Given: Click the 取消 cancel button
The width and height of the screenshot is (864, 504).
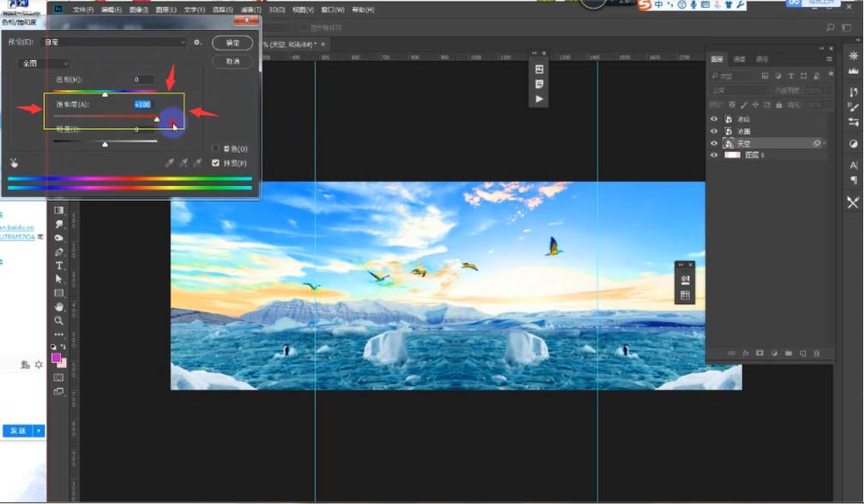Looking at the screenshot, I should [x=231, y=62].
